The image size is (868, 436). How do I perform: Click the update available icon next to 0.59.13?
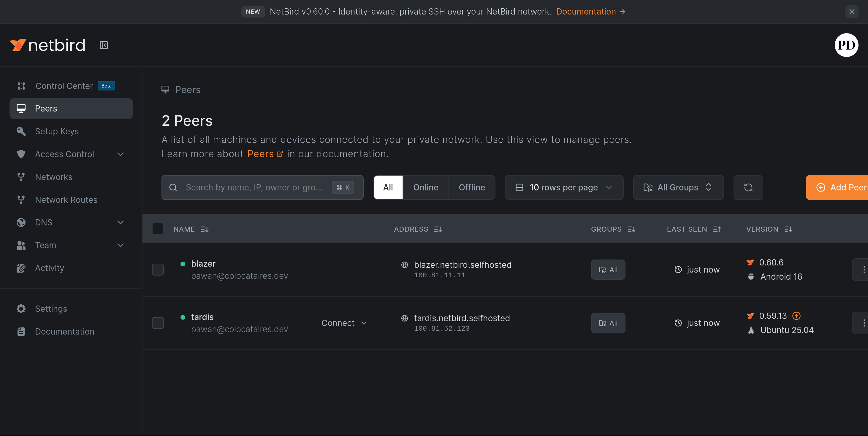click(796, 316)
